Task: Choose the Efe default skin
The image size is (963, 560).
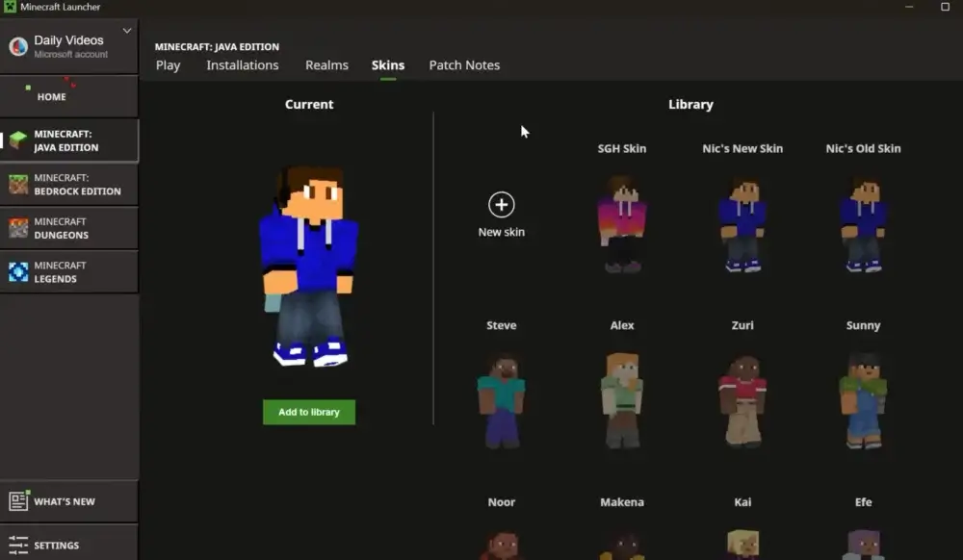Action: tap(864, 545)
